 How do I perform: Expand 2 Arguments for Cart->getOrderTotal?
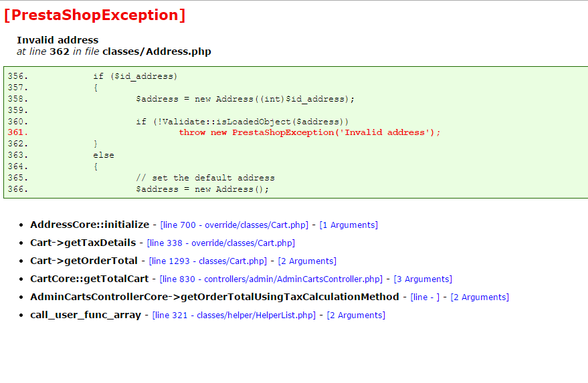tap(307, 261)
